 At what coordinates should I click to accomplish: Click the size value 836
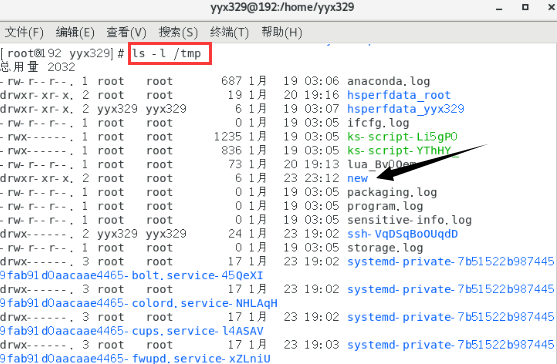pos(231,151)
